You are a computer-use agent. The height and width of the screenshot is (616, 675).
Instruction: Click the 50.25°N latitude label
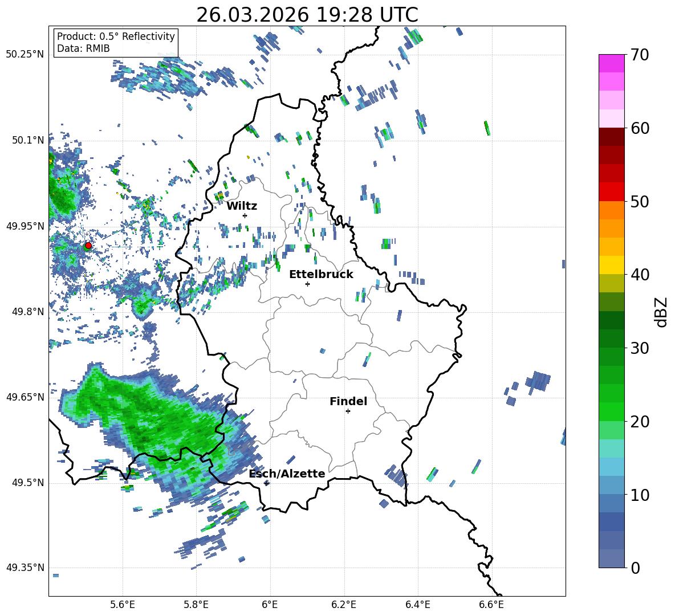(25, 55)
